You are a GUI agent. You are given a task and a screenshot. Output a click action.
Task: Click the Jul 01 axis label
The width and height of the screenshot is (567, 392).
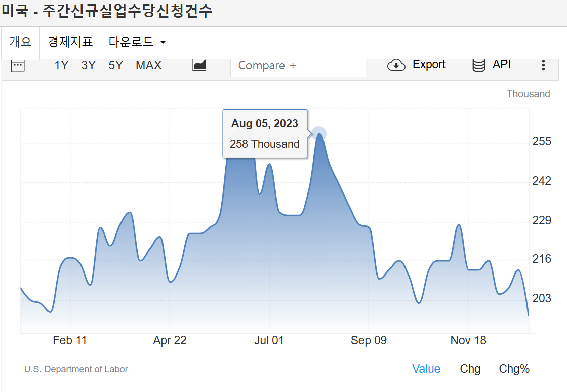click(269, 340)
